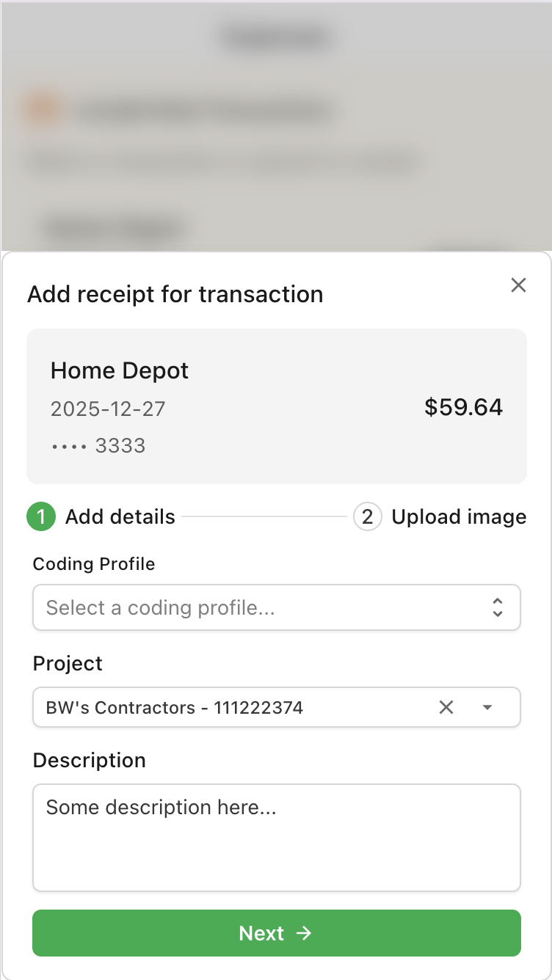Focus the Description text area

[x=277, y=838]
